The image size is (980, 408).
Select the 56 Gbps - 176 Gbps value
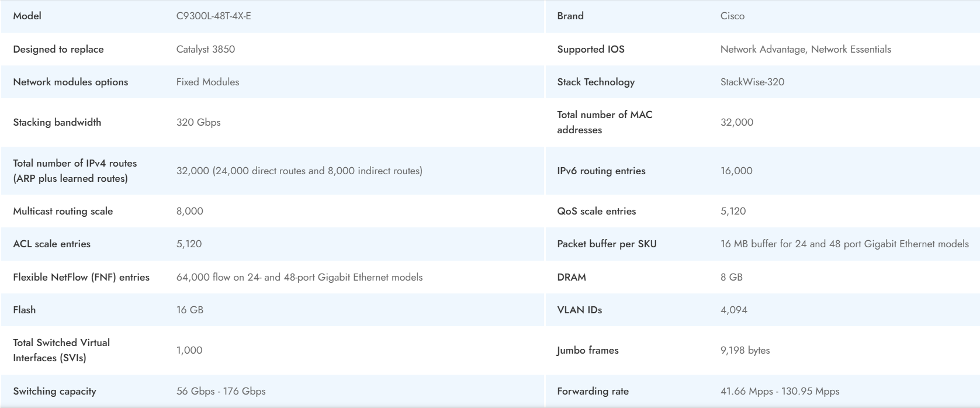click(x=220, y=391)
